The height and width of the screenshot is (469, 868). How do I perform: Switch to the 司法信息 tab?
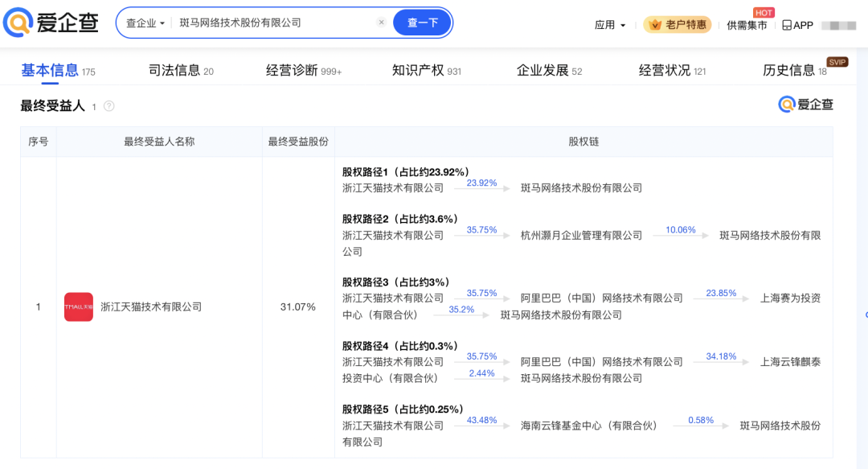(x=181, y=71)
